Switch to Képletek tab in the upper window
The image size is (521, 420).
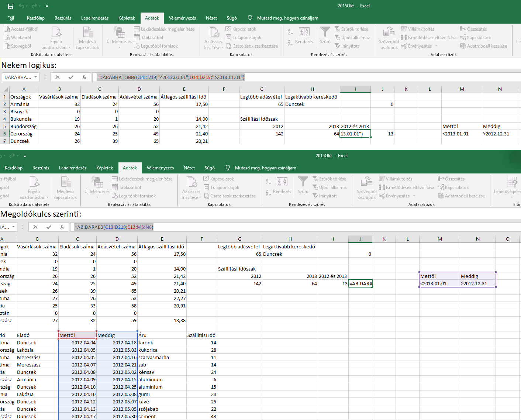point(127,18)
